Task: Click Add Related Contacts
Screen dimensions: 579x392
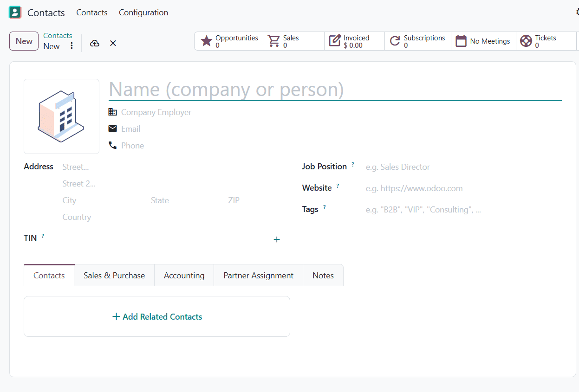Action: pos(157,316)
